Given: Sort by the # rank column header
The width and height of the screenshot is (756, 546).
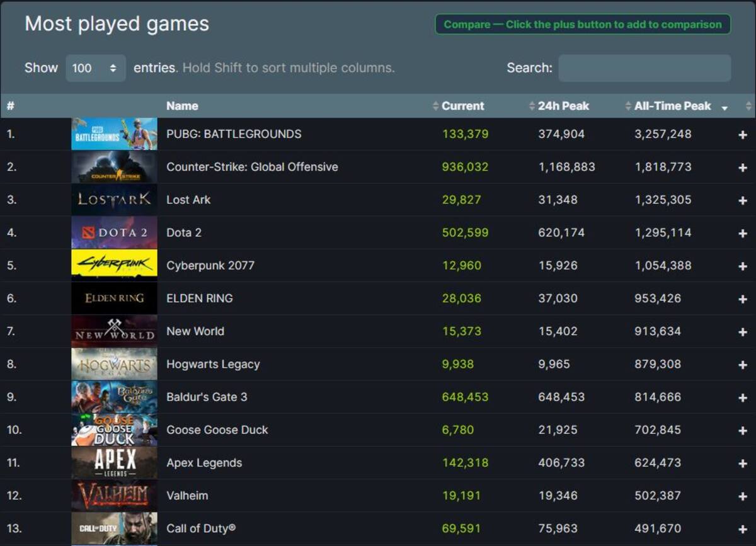Looking at the screenshot, I should click(x=10, y=106).
